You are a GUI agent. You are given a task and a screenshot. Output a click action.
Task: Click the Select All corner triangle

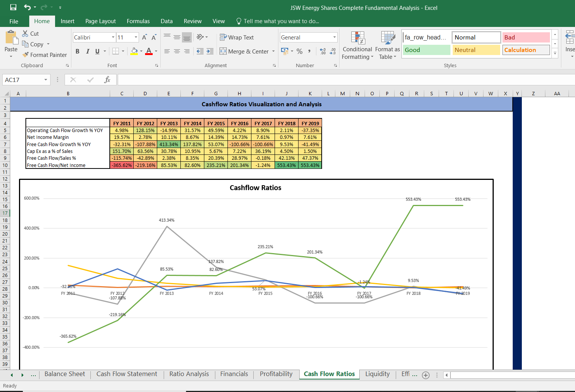click(x=6, y=93)
